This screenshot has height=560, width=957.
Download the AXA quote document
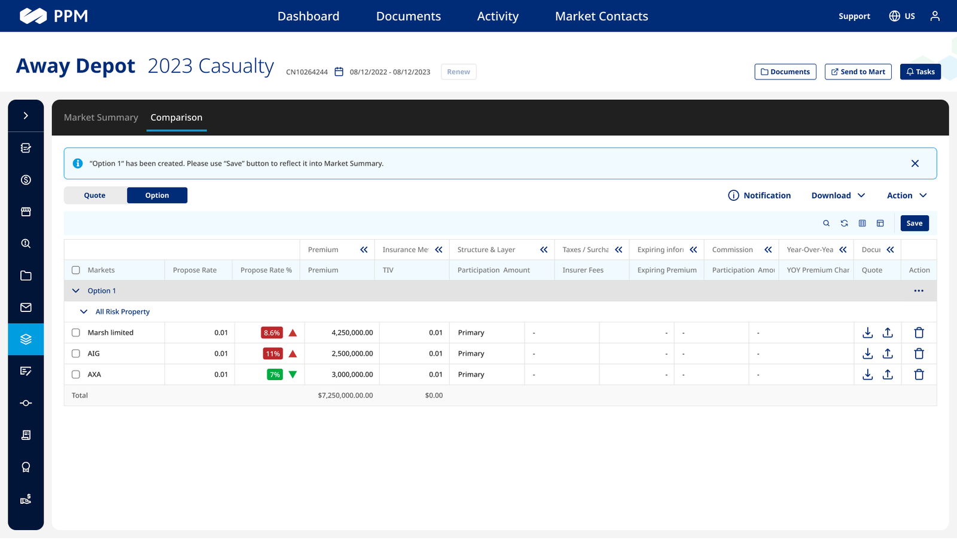pos(868,375)
